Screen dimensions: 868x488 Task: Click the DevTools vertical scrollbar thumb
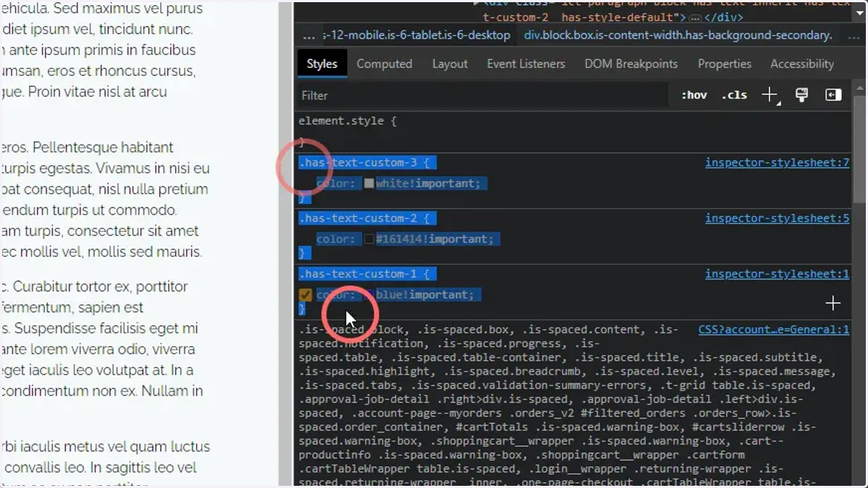click(859, 148)
